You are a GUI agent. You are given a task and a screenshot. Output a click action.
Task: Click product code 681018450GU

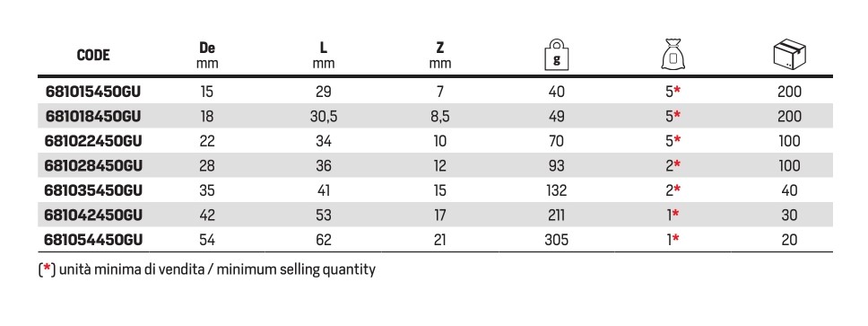coord(93,117)
